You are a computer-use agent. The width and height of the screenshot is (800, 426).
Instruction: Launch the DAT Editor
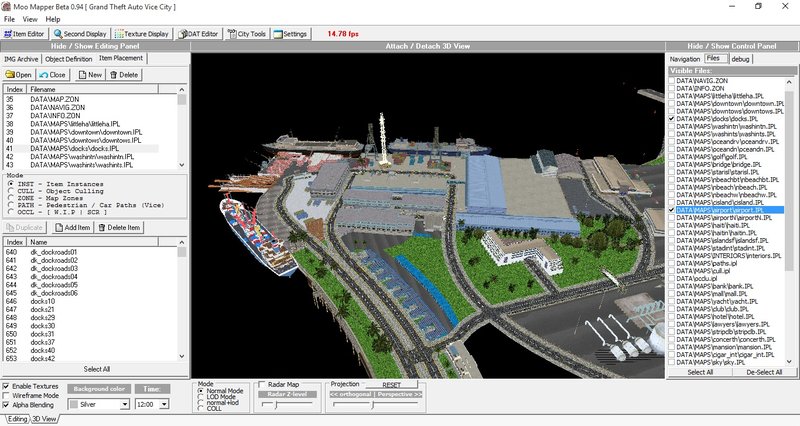point(198,34)
